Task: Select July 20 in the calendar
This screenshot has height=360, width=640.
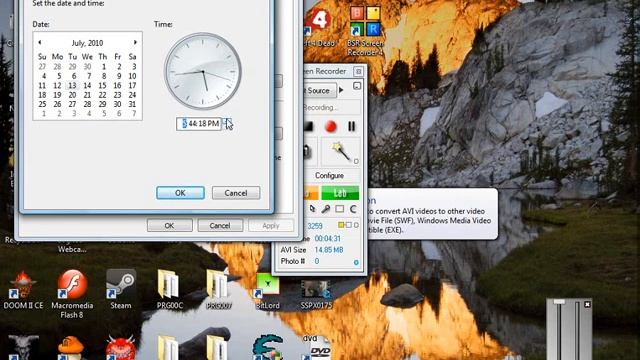Action: (x=72, y=95)
